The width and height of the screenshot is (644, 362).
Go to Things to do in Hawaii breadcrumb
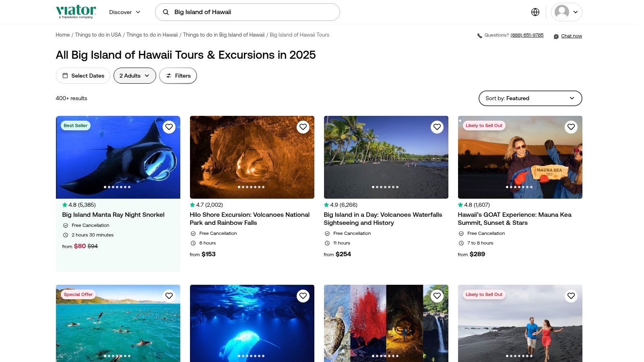152,35
